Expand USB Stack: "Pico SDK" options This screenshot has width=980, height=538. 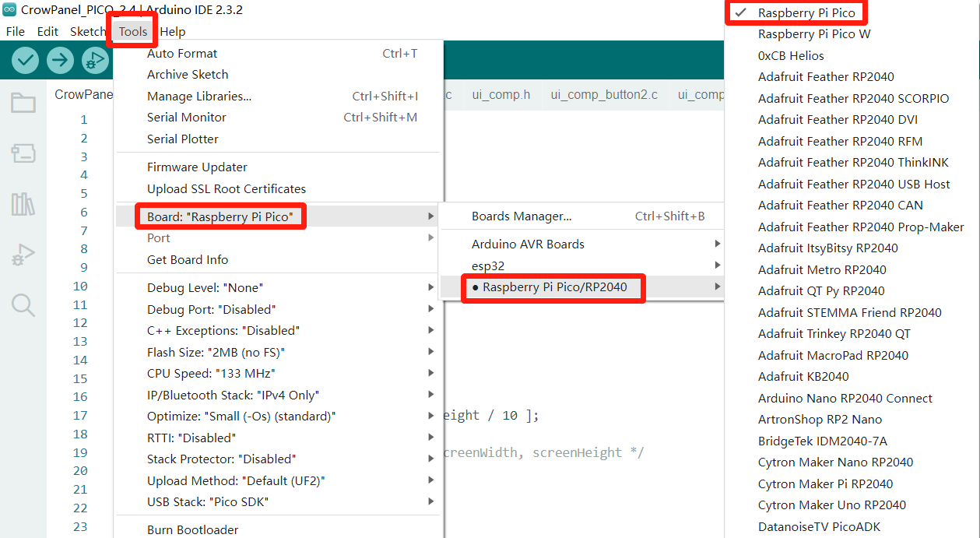[x=279, y=502]
